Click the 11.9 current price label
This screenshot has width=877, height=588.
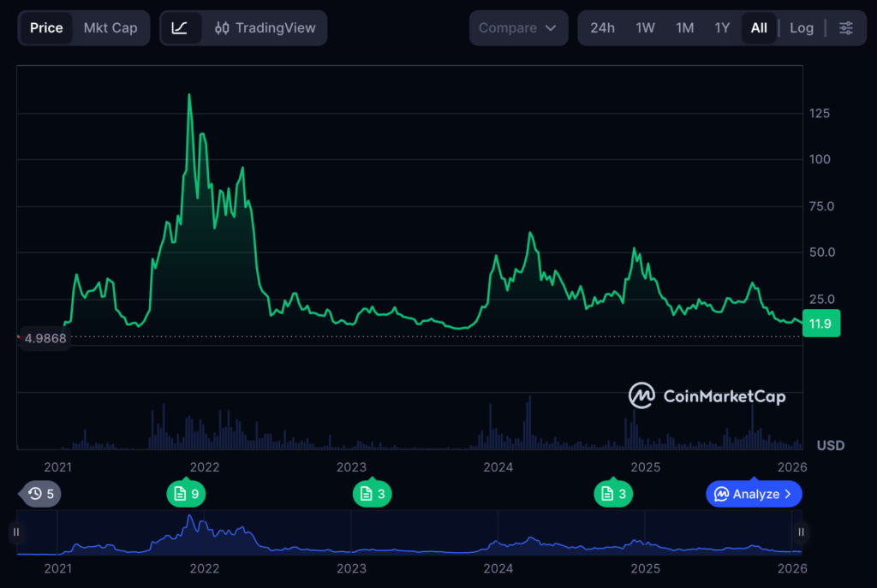(820, 324)
